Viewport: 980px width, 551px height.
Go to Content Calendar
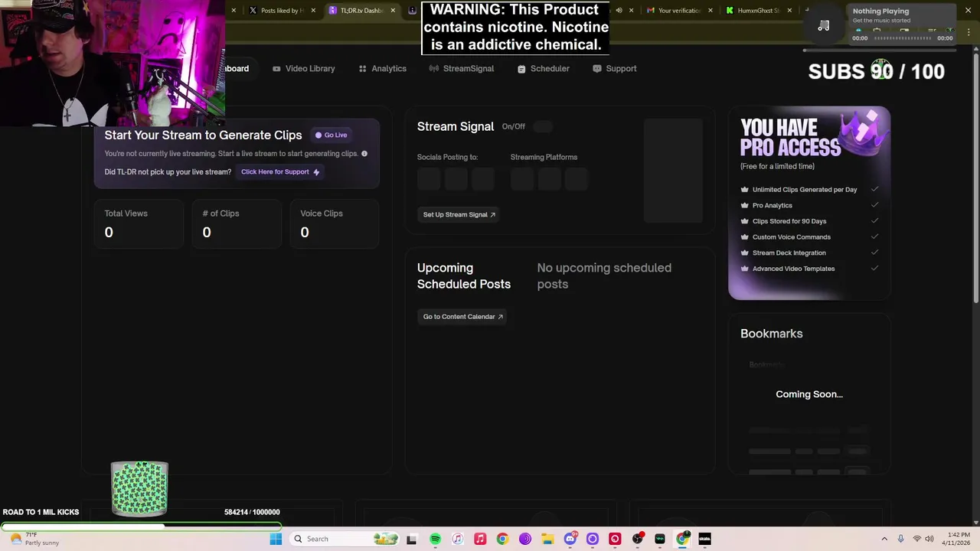point(462,317)
